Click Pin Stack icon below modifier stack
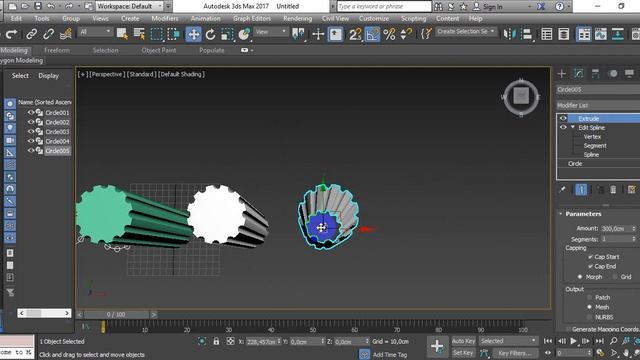This screenshot has width=640, height=360. click(x=562, y=190)
